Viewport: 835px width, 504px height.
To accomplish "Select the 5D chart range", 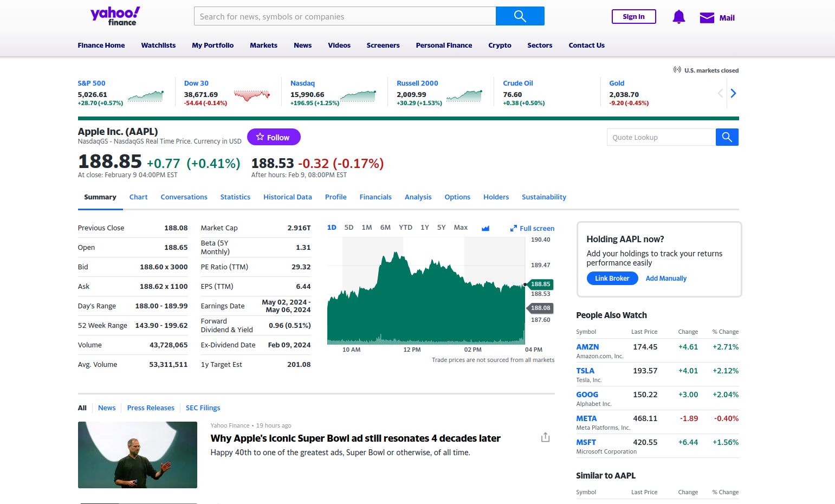I will (349, 228).
